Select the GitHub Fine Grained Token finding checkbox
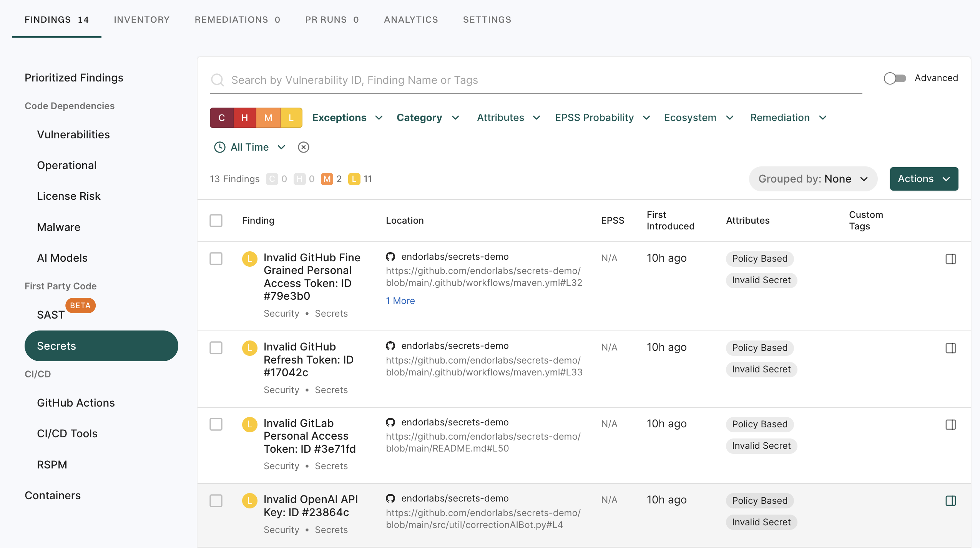This screenshot has height=548, width=980. (x=216, y=259)
